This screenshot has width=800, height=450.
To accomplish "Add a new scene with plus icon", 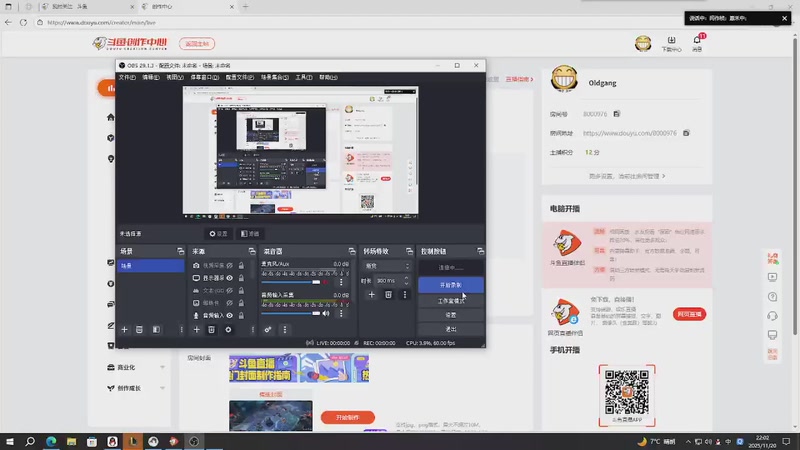I will pos(124,330).
